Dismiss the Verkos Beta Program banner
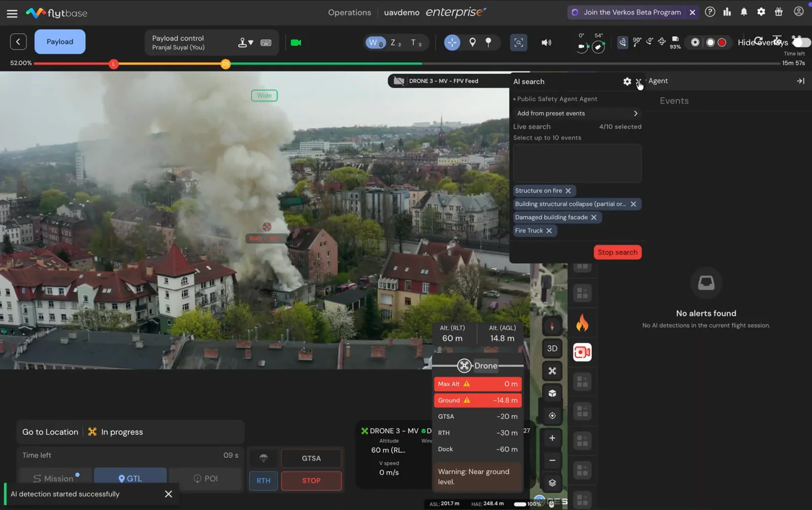This screenshot has height=510, width=812. pos(692,12)
